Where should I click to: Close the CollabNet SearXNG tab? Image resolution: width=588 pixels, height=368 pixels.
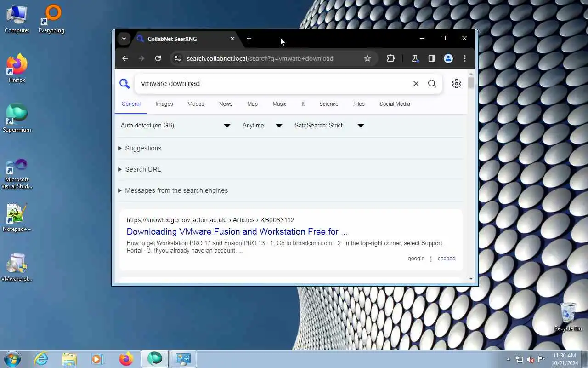[x=232, y=39]
